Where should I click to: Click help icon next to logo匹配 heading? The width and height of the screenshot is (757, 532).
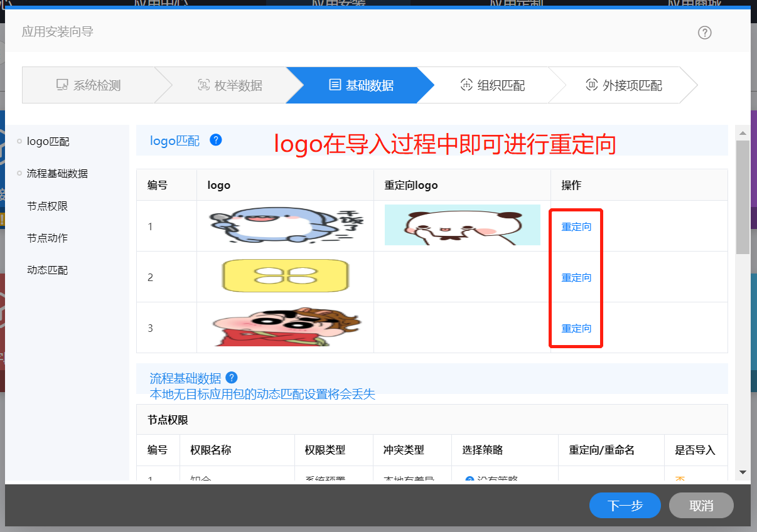pyautogui.click(x=216, y=140)
